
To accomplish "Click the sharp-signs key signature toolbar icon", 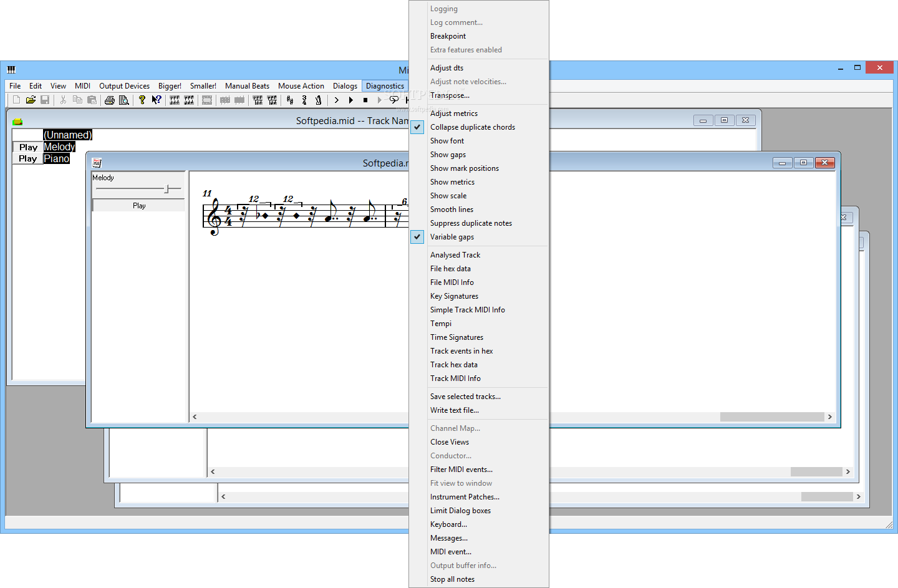I will click(x=290, y=100).
